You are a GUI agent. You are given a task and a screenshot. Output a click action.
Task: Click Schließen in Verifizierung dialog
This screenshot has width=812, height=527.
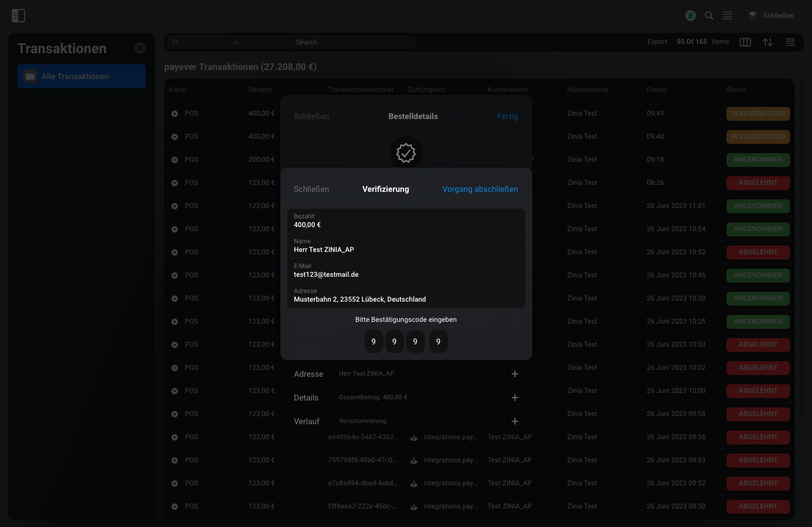pos(312,189)
